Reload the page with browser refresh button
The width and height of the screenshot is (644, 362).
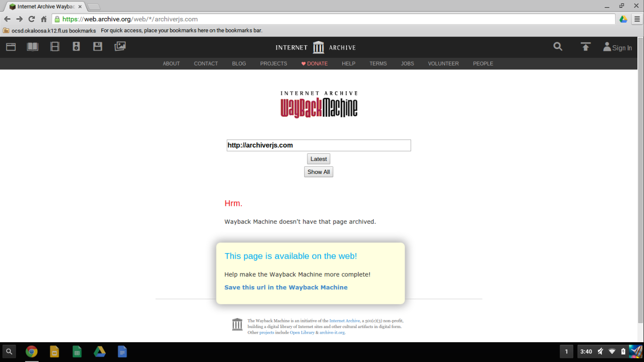click(32, 19)
